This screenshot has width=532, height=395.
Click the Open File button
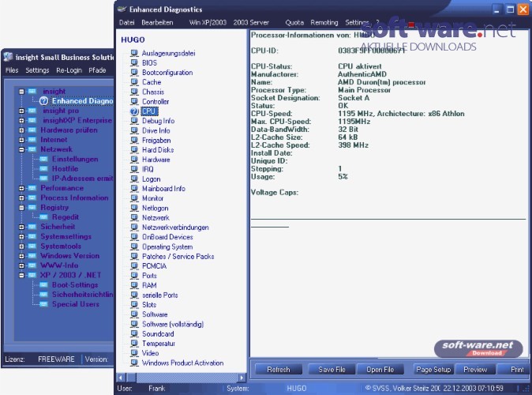(x=380, y=369)
